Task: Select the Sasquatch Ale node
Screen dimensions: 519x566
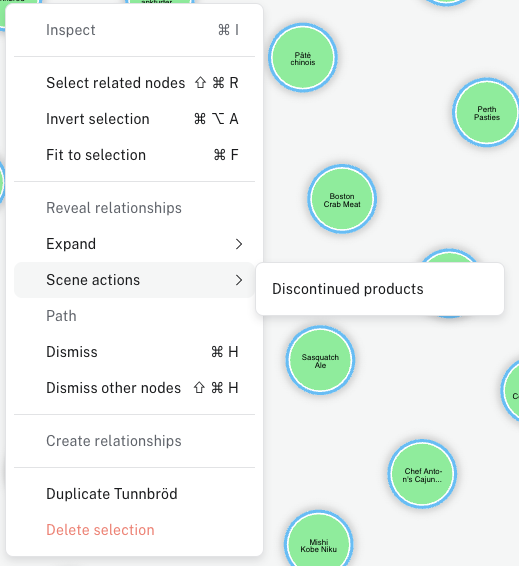Action: pos(320,360)
